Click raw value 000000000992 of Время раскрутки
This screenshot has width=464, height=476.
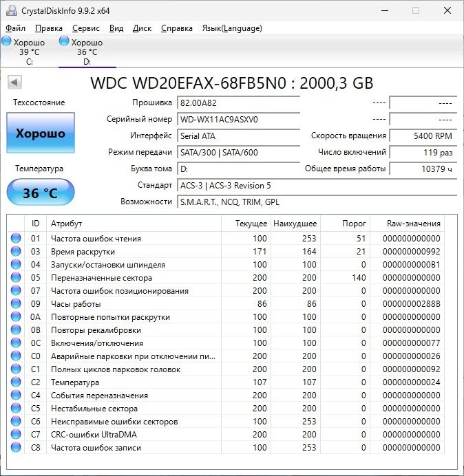[412, 252]
